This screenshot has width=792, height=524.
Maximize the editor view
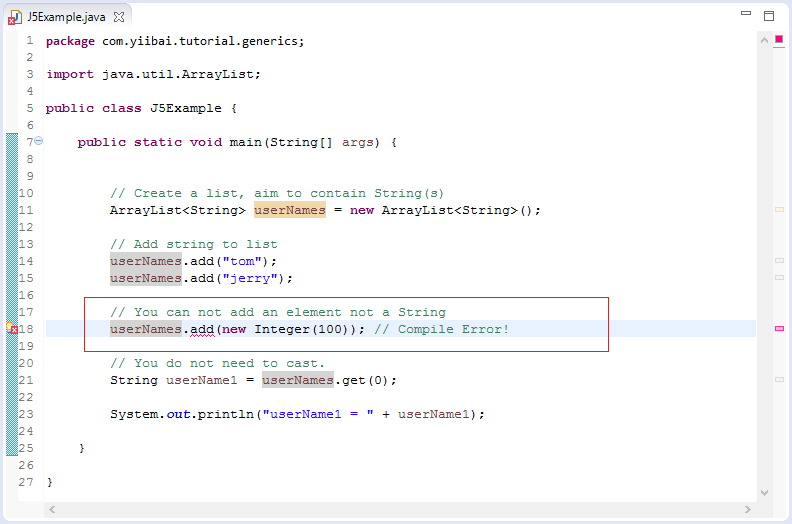point(769,16)
